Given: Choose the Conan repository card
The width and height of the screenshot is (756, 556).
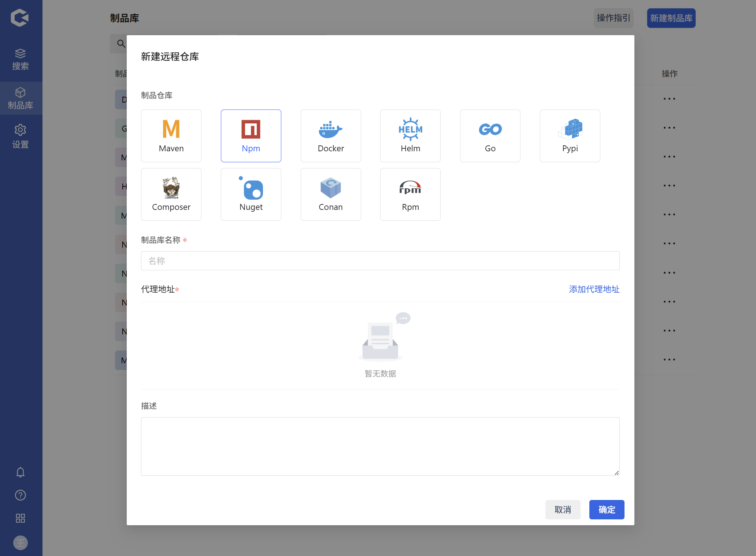Looking at the screenshot, I should point(330,194).
